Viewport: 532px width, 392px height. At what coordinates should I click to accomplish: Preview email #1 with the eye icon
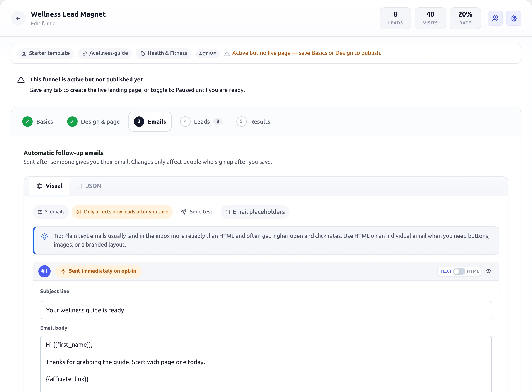pyautogui.click(x=488, y=271)
